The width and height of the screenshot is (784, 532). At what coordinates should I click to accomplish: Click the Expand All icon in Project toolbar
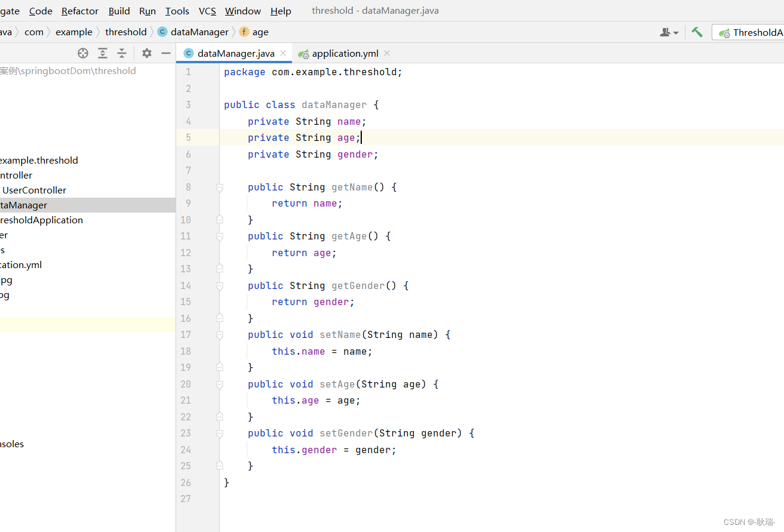coord(102,53)
